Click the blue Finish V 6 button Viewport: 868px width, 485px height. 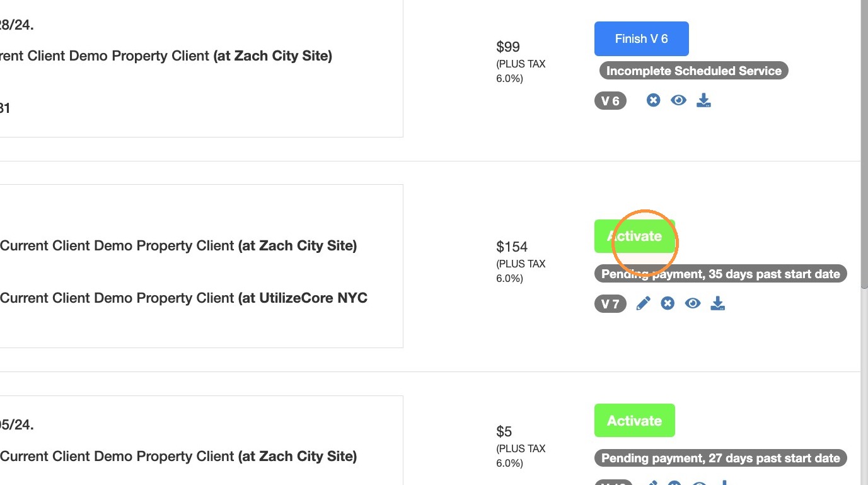point(641,39)
